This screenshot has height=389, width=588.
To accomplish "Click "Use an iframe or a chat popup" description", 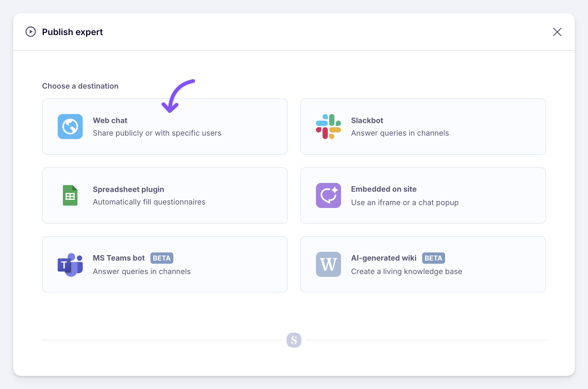I will pos(405,203).
